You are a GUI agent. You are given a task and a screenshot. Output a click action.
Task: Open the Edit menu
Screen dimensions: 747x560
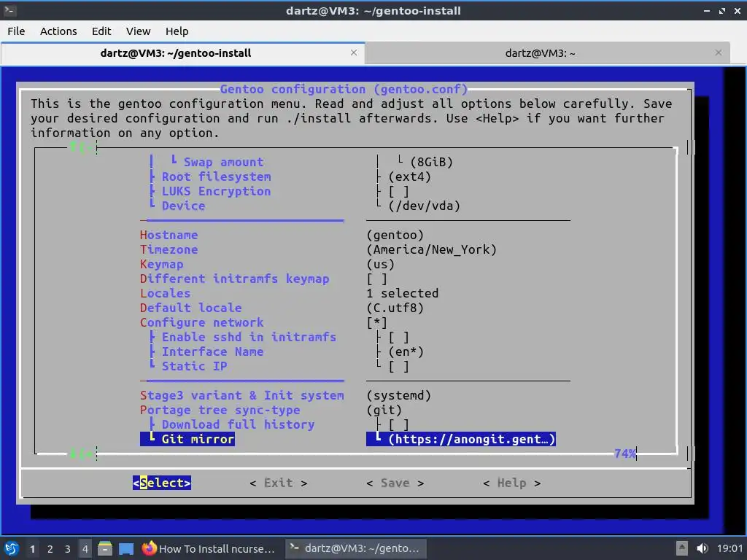tap(101, 31)
